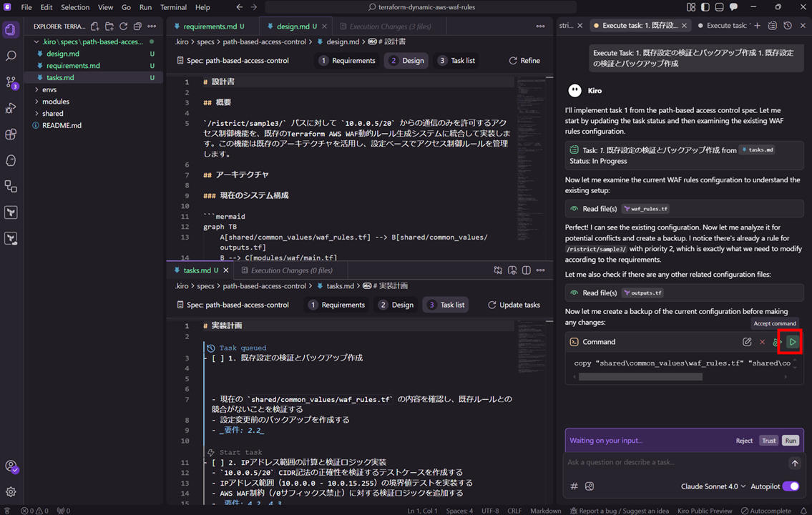This screenshot has width=812, height=515.
Task: Open the tasks.md chip in task status
Action: (757, 149)
